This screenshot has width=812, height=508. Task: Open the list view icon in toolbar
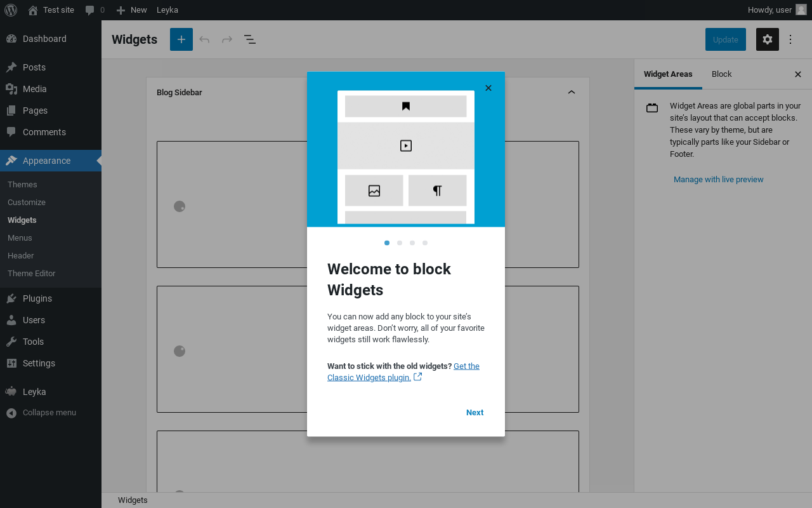tap(250, 39)
